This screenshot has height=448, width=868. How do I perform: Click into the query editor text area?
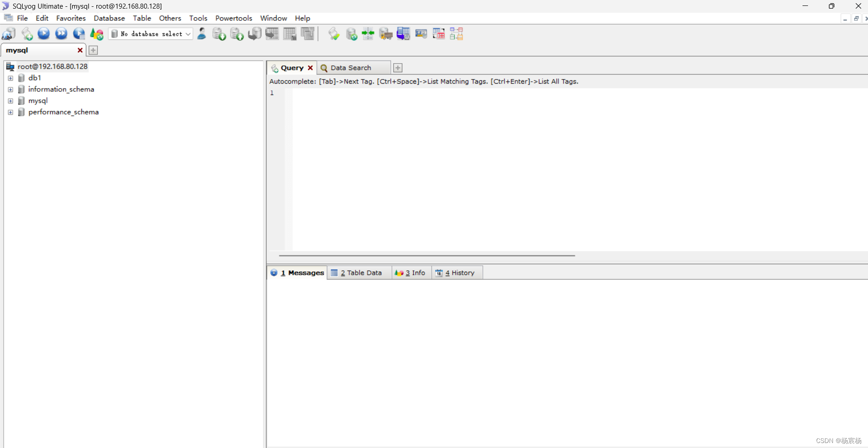pyautogui.click(x=580, y=169)
